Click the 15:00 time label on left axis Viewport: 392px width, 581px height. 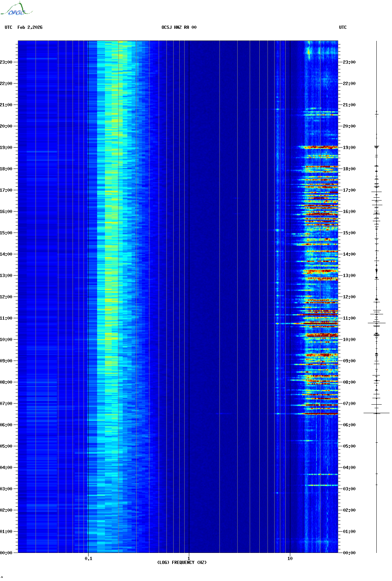coord(6,233)
